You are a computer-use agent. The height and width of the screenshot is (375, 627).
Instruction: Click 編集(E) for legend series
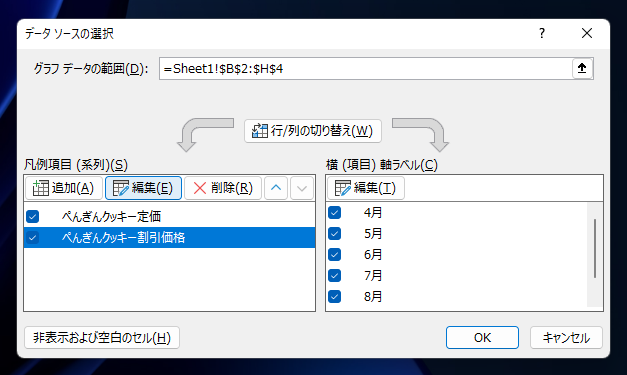tap(144, 188)
